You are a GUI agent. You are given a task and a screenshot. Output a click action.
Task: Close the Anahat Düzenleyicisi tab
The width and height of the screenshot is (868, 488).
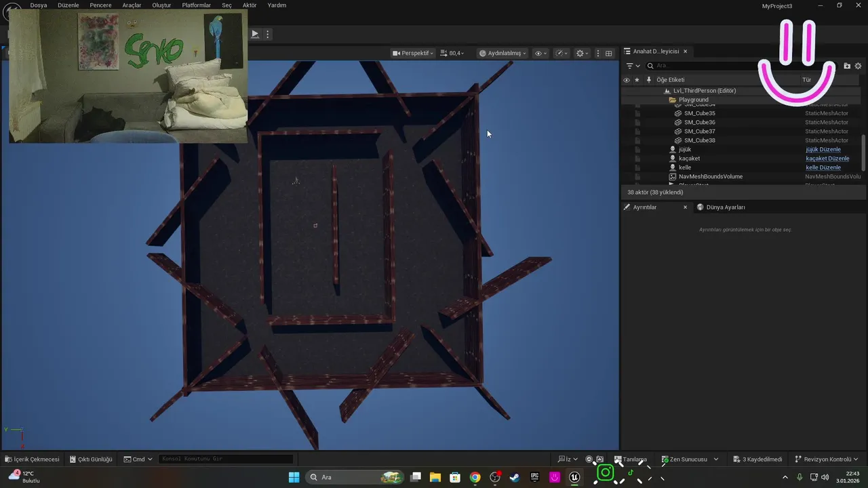tap(685, 52)
